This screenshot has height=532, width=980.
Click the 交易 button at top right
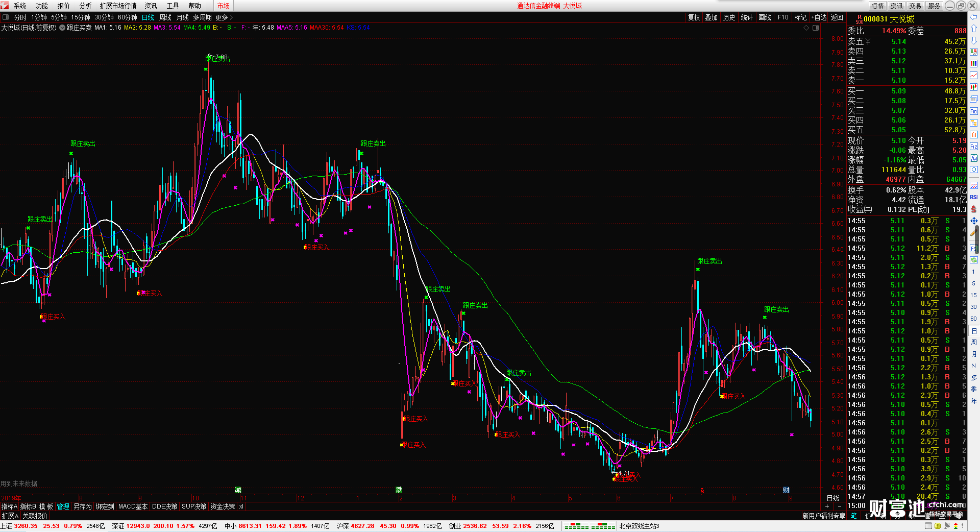[915, 6]
